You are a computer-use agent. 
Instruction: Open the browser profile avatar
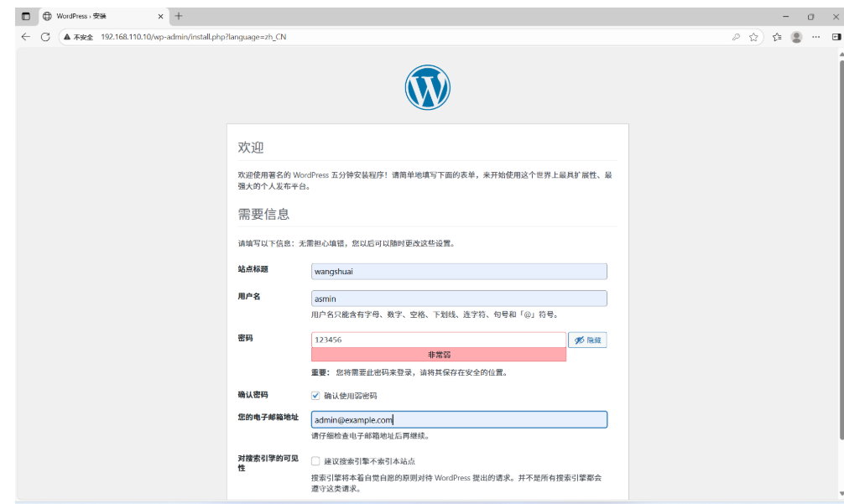[797, 37]
